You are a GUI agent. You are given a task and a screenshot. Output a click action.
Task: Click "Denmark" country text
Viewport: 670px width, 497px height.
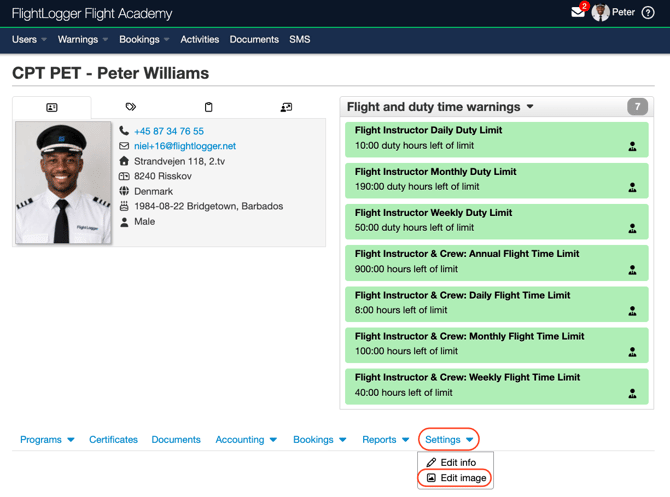coord(153,191)
